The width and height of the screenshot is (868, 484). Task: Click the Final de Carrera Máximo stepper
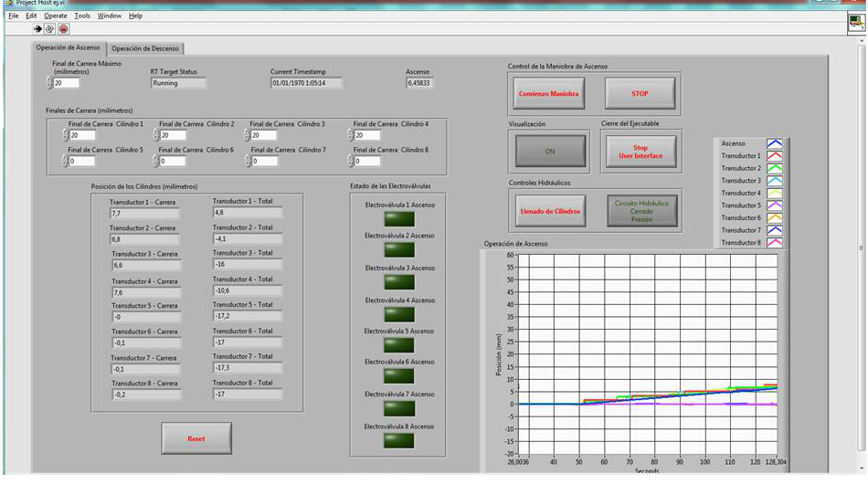[x=49, y=83]
